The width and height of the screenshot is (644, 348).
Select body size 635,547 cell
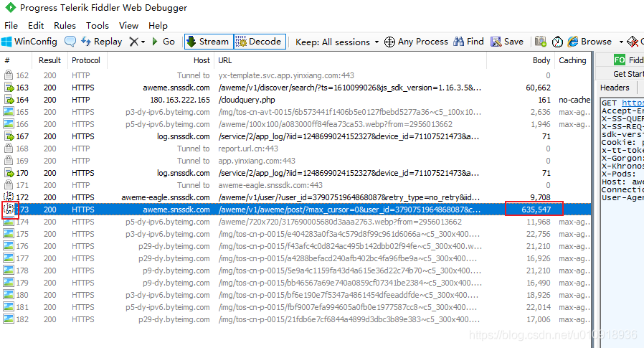[534, 209]
